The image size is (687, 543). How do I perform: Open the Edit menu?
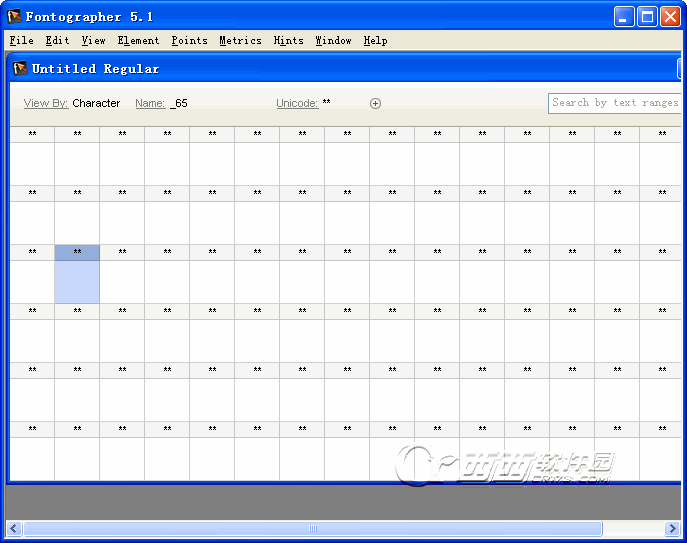[x=57, y=40]
